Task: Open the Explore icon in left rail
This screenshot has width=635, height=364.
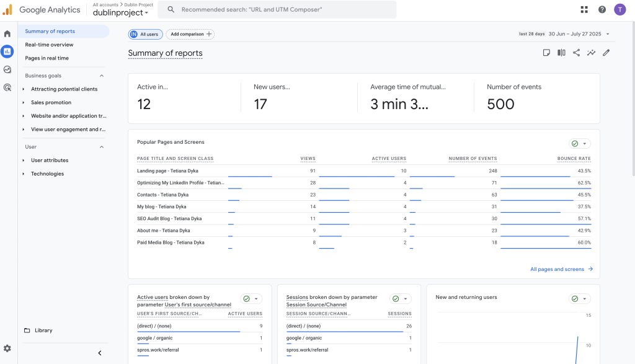Action: [x=7, y=69]
